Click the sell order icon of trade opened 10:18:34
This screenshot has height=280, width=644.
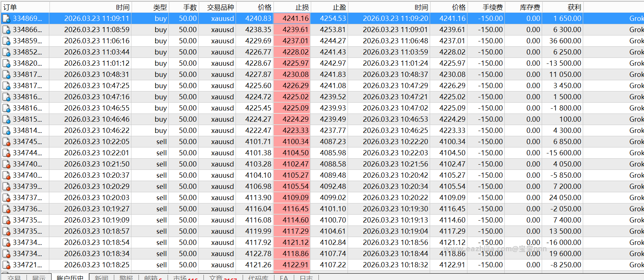click(x=6, y=254)
